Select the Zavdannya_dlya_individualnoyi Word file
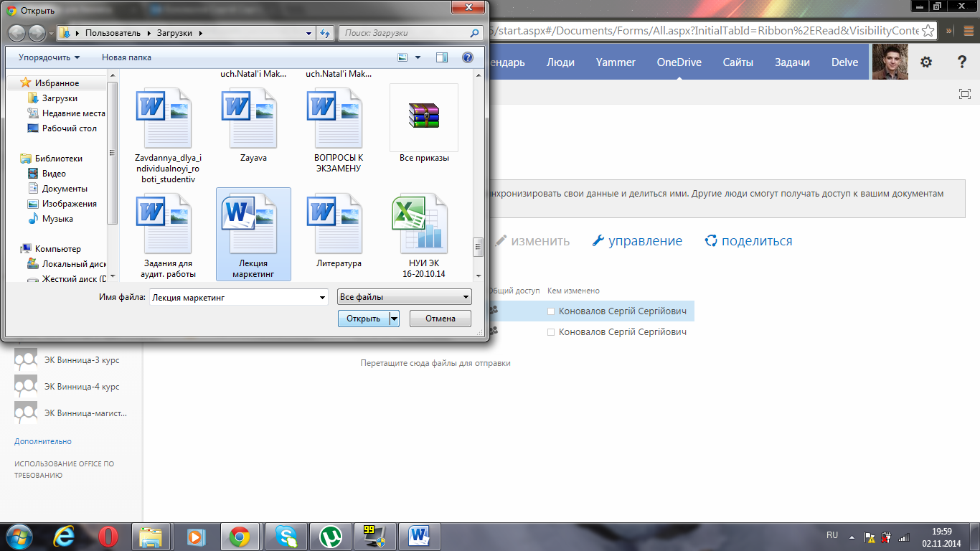The height and width of the screenshot is (551, 980). click(x=167, y=134)
